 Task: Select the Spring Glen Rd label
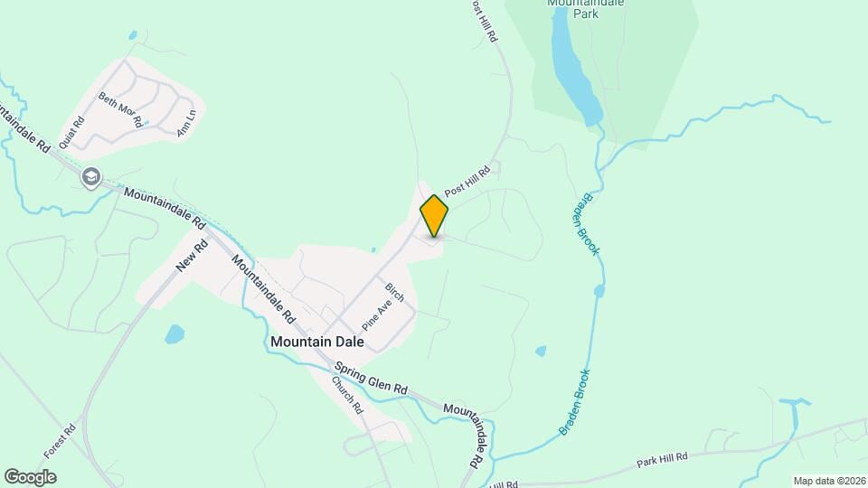(x=371, y=379)
